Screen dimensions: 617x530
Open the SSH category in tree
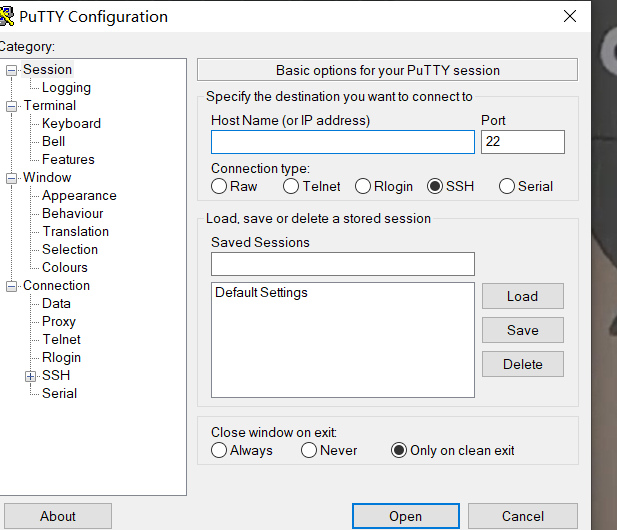pos(56,375)
